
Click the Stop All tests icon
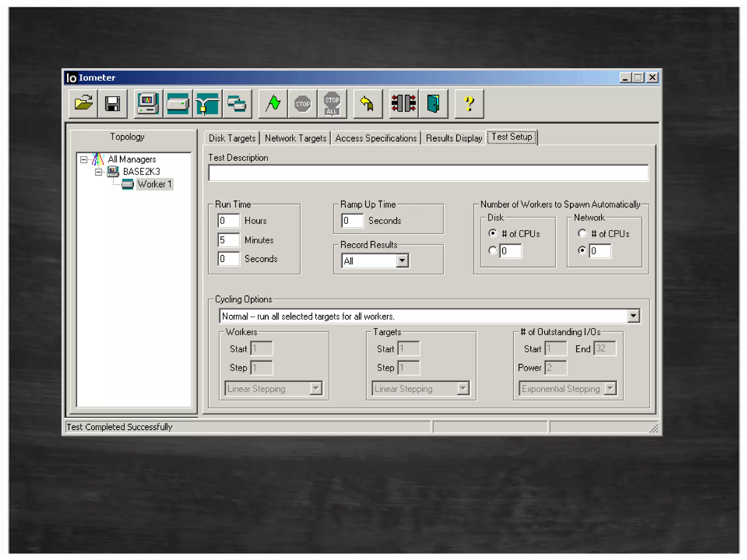(x=332, y=104)
